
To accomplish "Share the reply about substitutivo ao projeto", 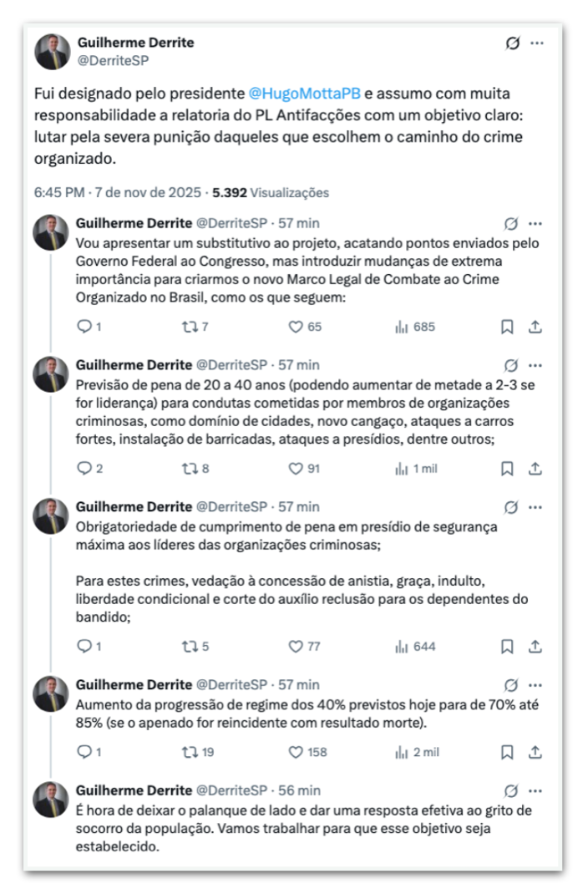I will (x=536, y=328).
